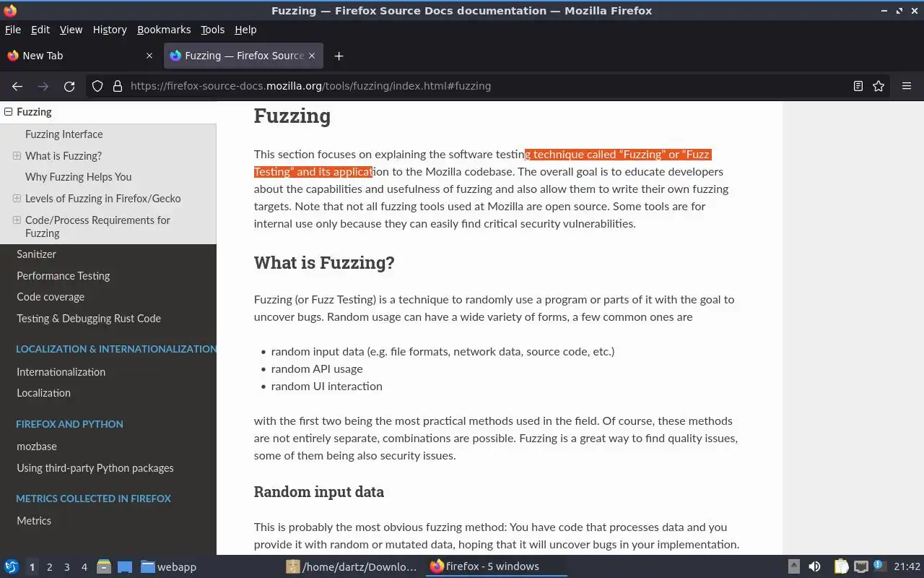
Task: Expand Levels of Fuzzing in Firefox/Gecko item
Action: click(17, 198)
